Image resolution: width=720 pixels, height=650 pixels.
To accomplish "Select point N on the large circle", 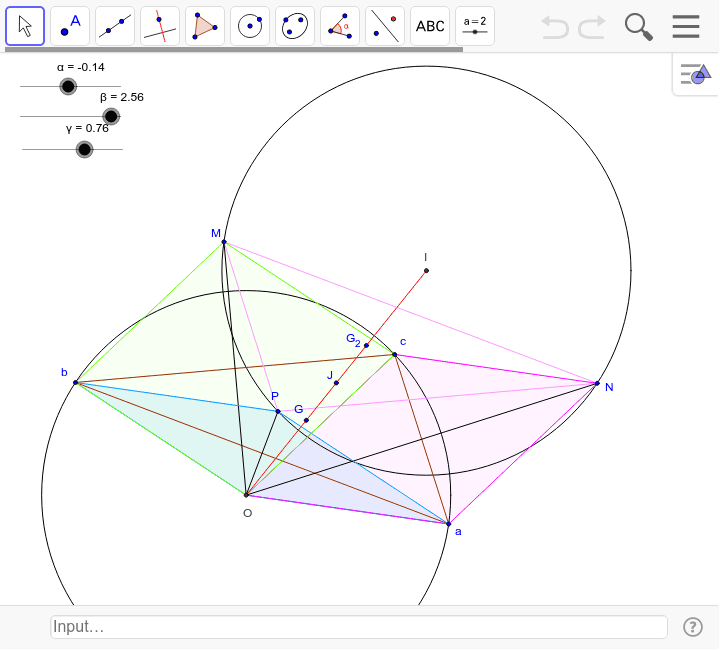I will (x=597, y=383).
